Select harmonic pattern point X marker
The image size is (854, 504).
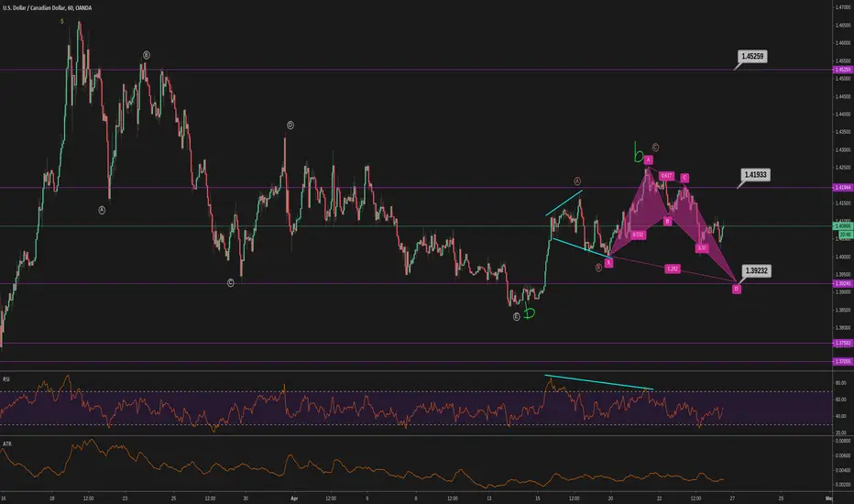click(x=608, y=263)
